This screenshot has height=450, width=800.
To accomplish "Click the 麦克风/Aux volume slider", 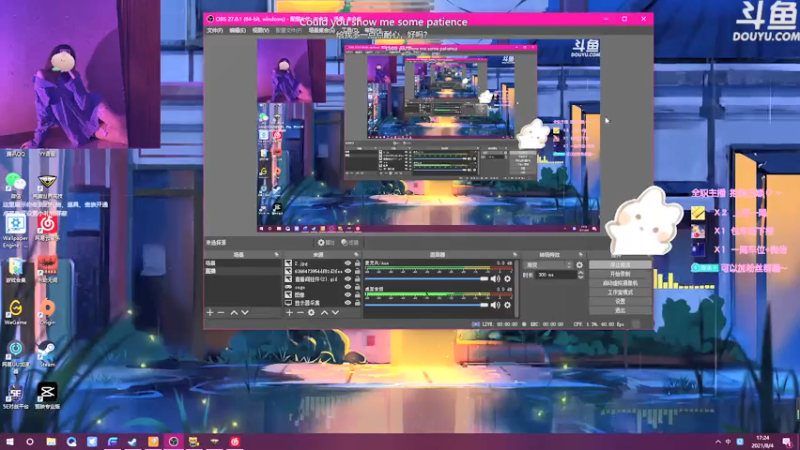I will click(x=427, y=279).
